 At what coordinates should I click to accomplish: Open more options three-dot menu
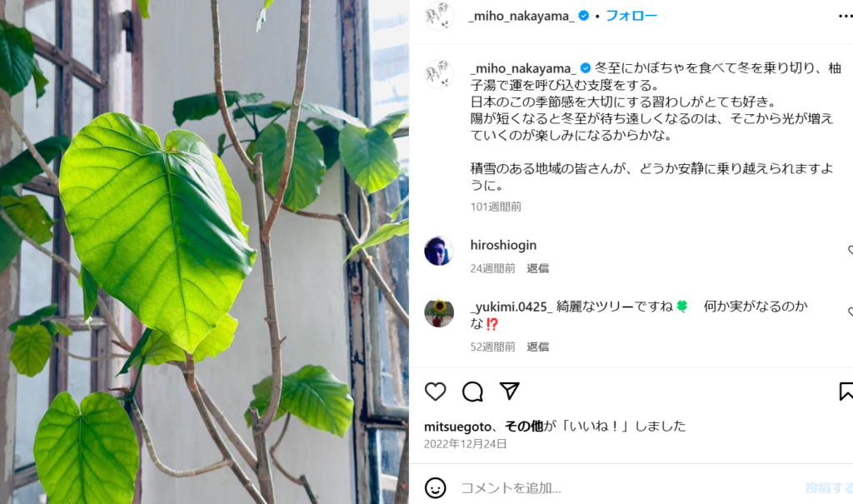tap(846, 17)
